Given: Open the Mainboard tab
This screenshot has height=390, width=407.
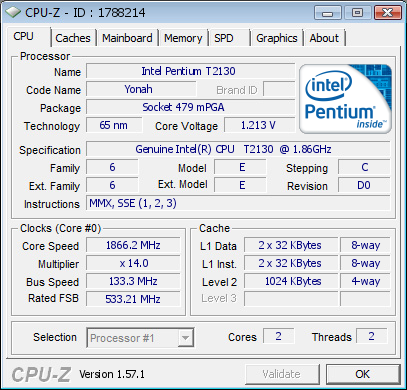Looking at the screenshot, I should pos(127,38).
